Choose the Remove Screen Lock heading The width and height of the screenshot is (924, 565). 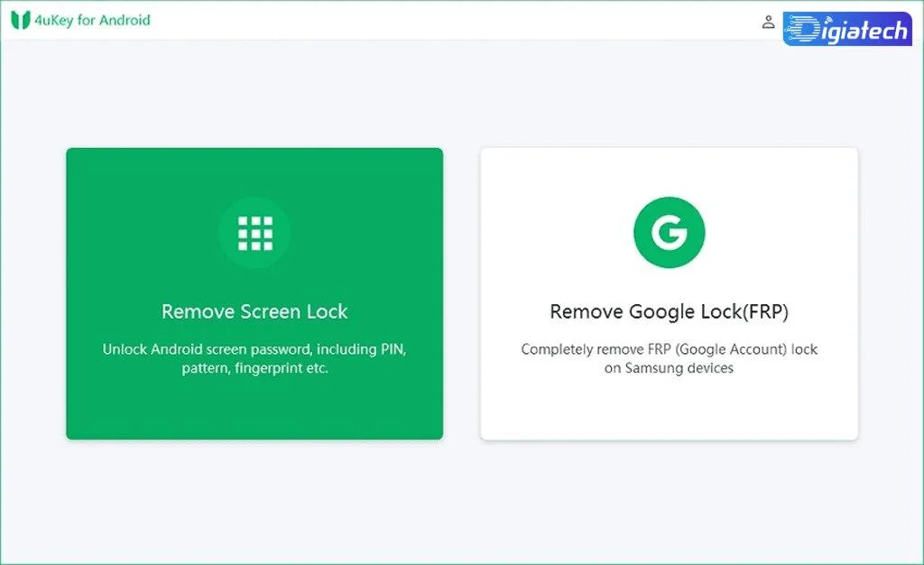(254, 311)
